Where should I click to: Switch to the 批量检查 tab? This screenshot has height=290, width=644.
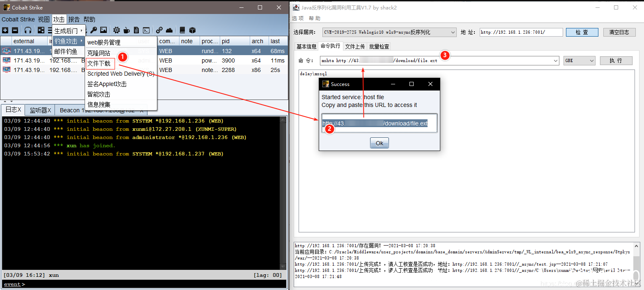379,46
